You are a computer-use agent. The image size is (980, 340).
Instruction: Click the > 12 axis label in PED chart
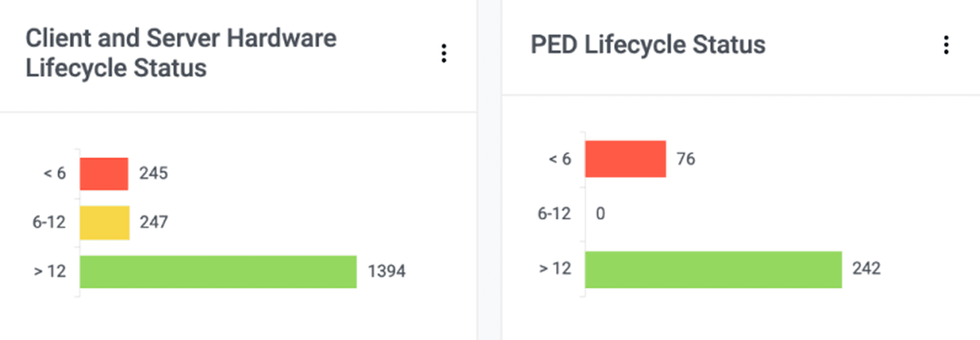555,269
